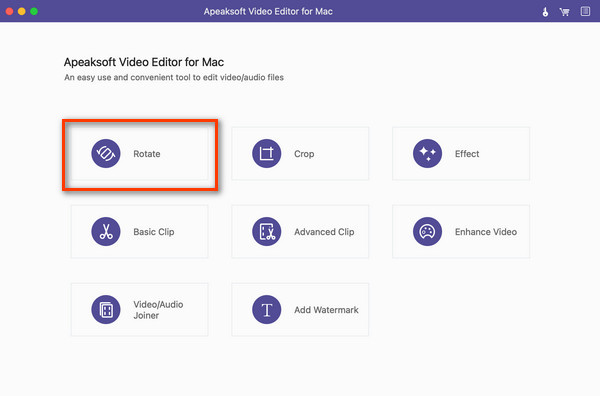Click the Add Watermark T icon
This screenshot has height=396, width=600.
(267, 310)
